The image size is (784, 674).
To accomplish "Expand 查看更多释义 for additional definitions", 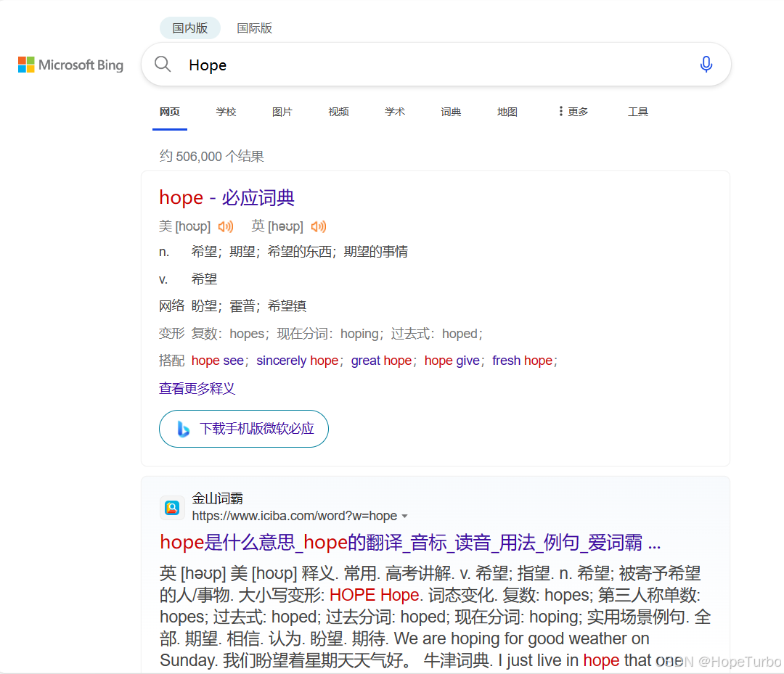I will 197,388.
